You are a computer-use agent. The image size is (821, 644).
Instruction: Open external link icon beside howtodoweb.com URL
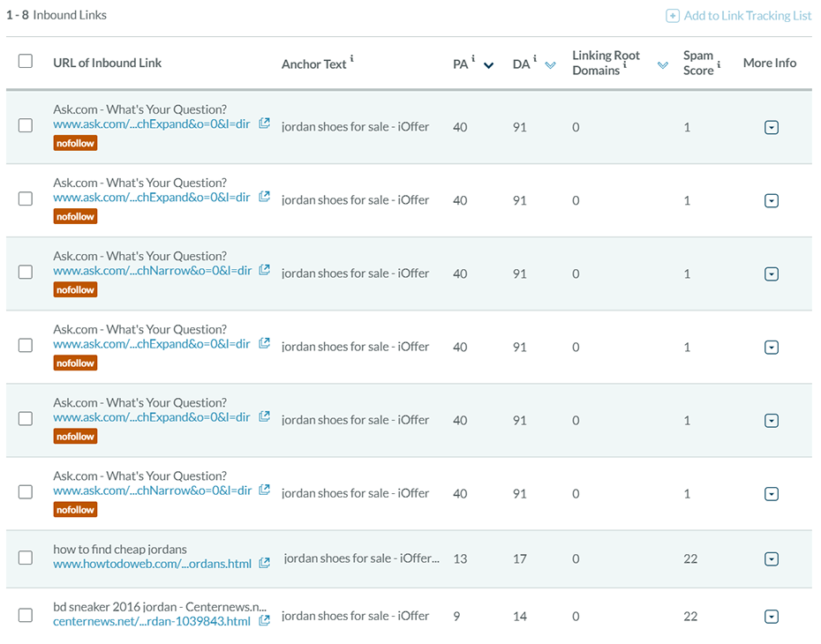pos(265,563)
